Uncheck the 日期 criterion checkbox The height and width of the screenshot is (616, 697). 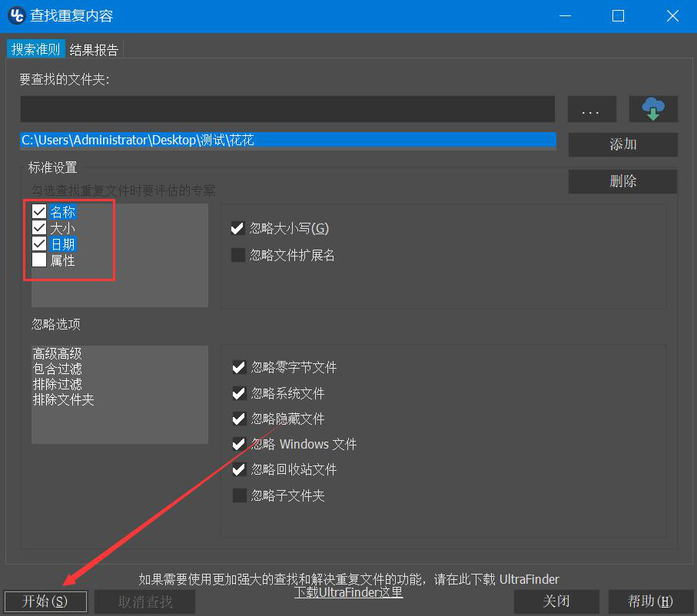(39, 243)
